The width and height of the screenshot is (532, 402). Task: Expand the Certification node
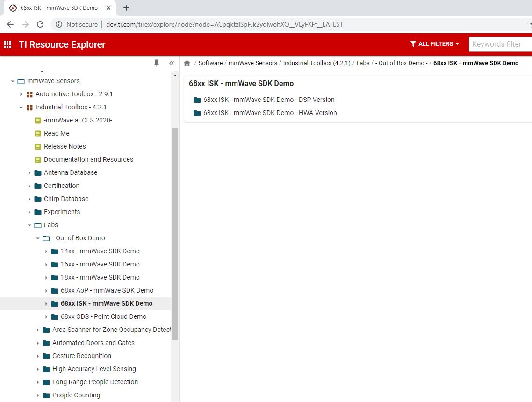pos(29,186)
